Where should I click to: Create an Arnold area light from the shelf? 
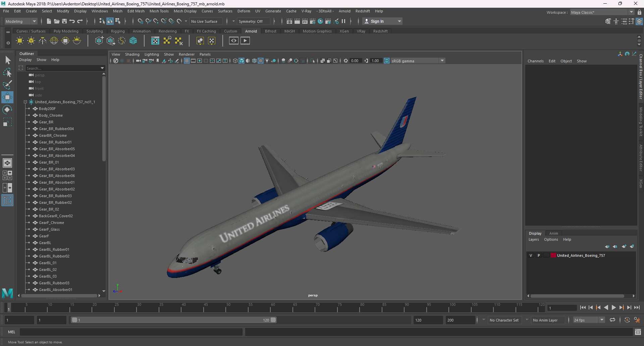pyautogui.click(x=20, y=41)
